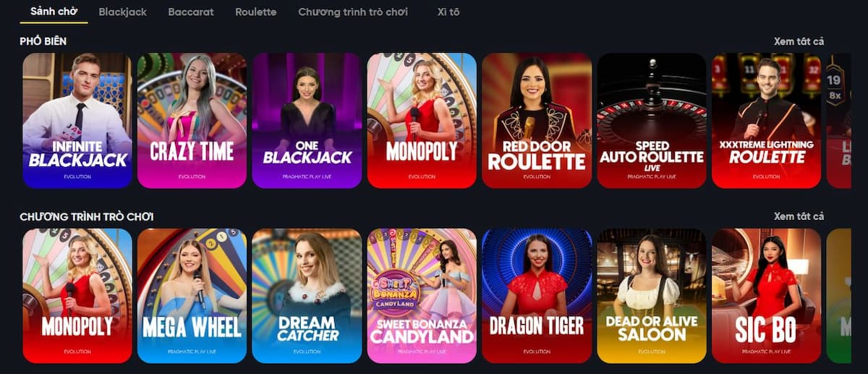868x374 pixels.
Task: Select the Chương trình trò chơi tab
Action: click(353, 12)
